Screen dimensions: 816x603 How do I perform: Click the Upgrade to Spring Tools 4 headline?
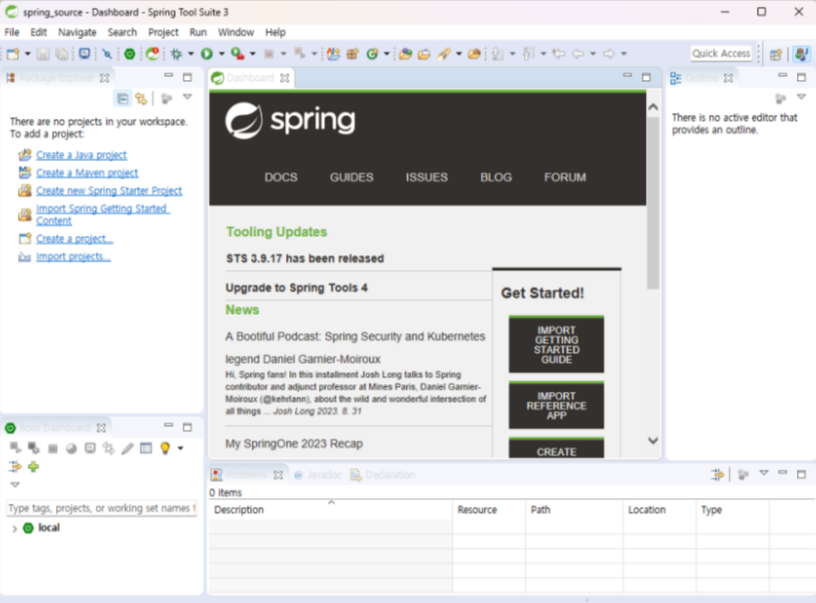point(297,288)
